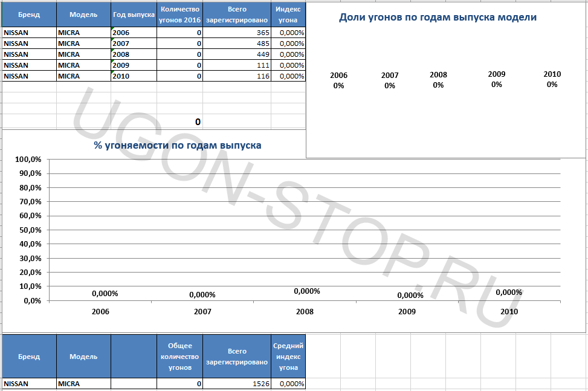This screenshot has height=391, width=588.
Task: Select the MICRA cell in the 2010 row
Action: pos(83,76)
